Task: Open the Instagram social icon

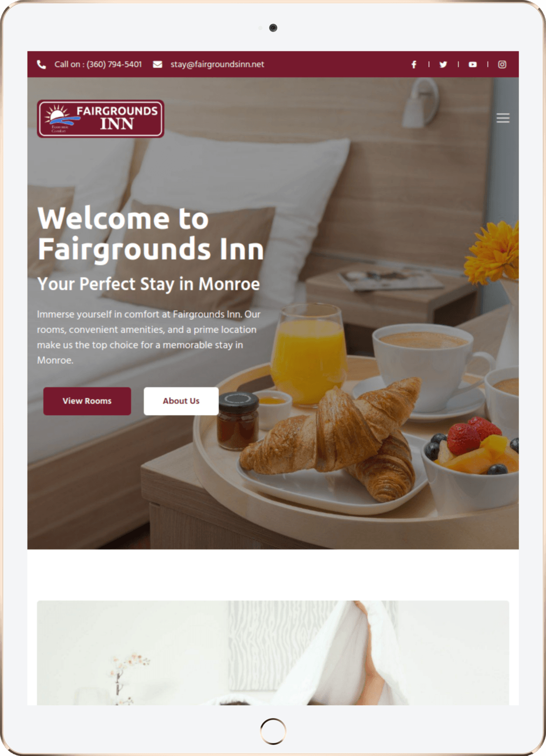Action: [x=502, y=64]
